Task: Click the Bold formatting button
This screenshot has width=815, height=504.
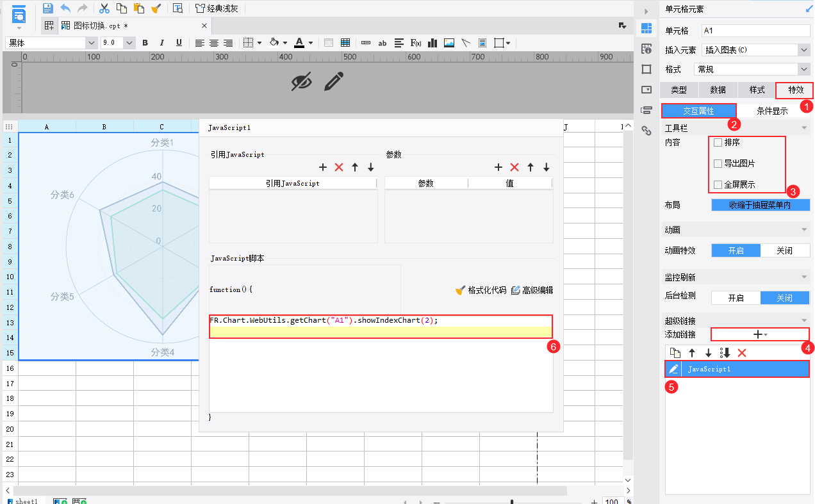Action: (145, 43)
